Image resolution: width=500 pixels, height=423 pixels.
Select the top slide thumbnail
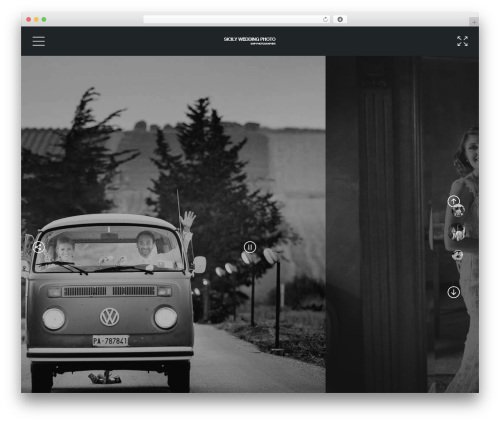[458, 211]
